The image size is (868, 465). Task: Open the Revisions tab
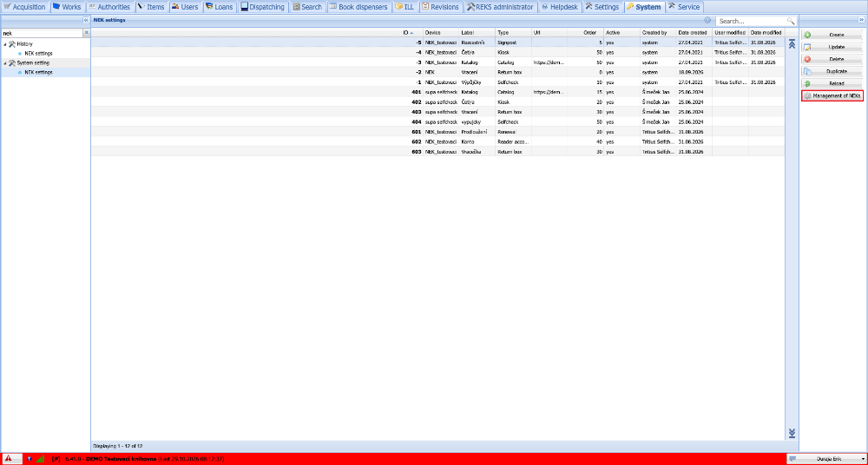pyautogui.click(x=441, y=7)
